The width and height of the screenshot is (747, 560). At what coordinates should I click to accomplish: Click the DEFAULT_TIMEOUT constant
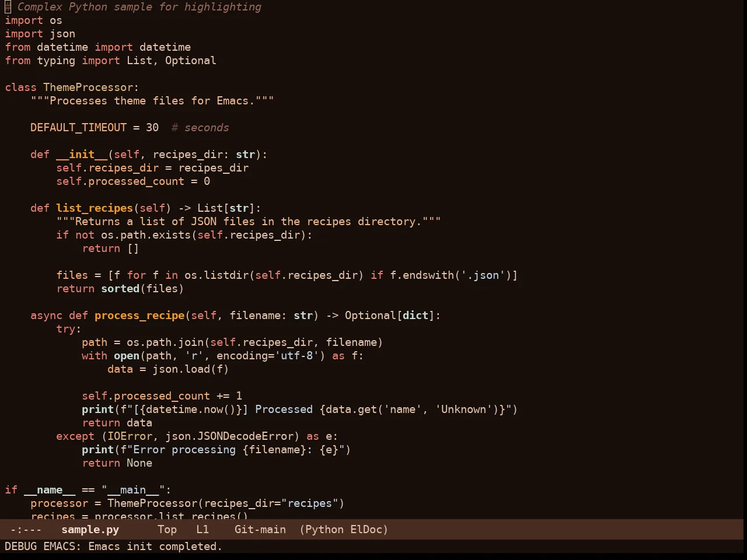pos(78,128)
